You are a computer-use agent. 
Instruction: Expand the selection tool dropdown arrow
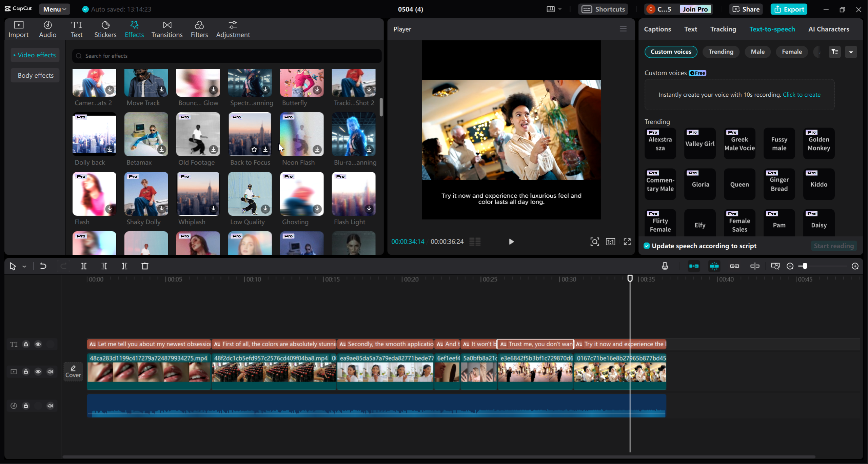pyautogui.click(x=24, y=267)
